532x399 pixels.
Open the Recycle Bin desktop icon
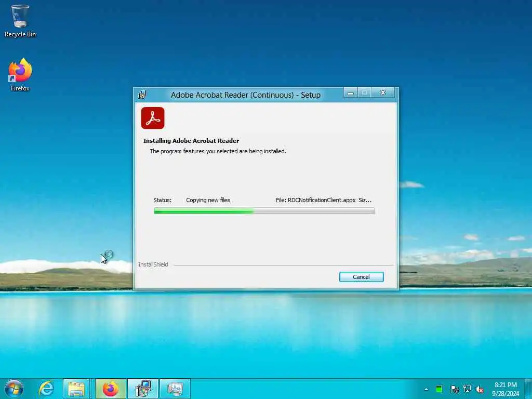[x=20, y=21]
